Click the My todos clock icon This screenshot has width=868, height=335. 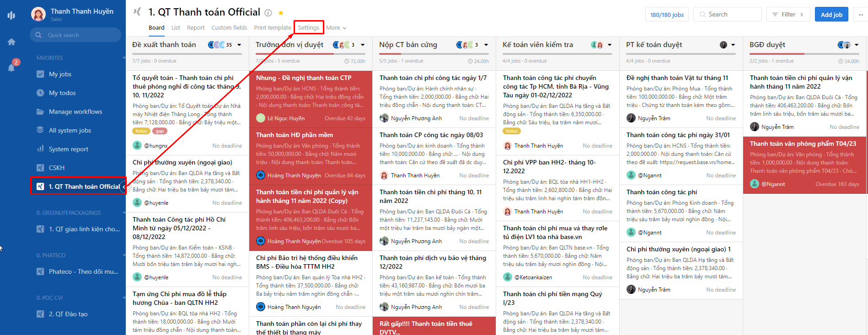[x=40, y=93]
